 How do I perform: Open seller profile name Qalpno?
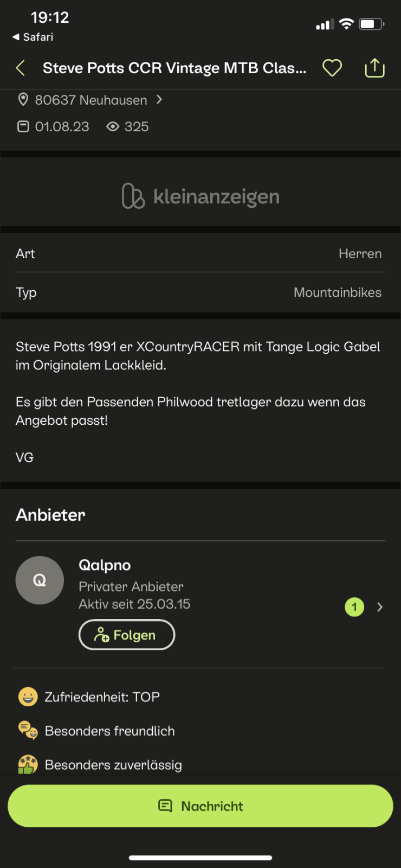click(105, 565)
